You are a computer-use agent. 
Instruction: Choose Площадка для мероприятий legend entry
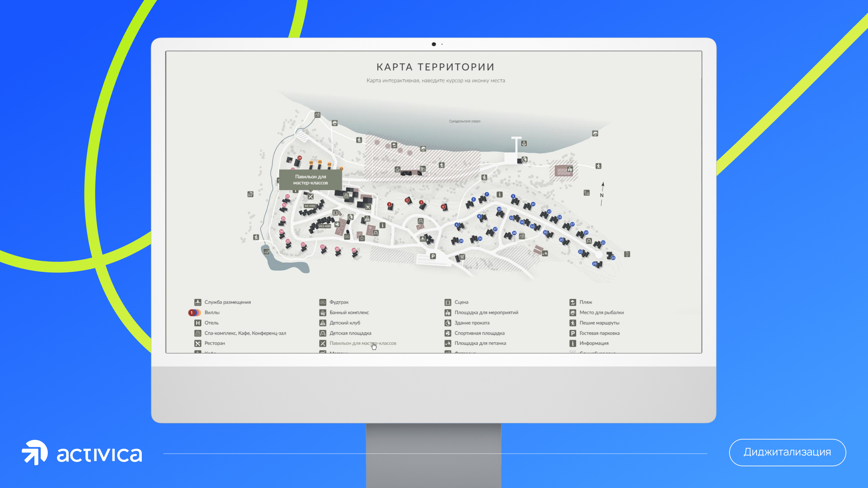(481, 312)
